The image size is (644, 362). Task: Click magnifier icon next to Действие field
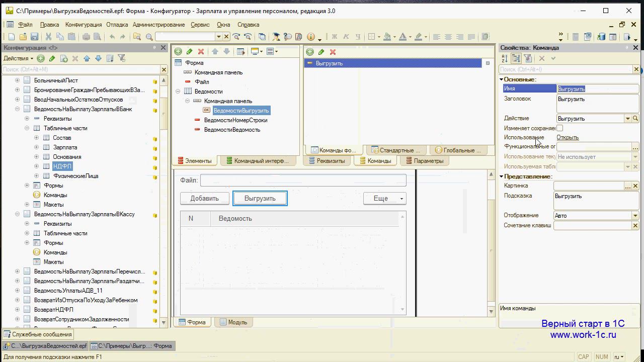click(635, 119)
